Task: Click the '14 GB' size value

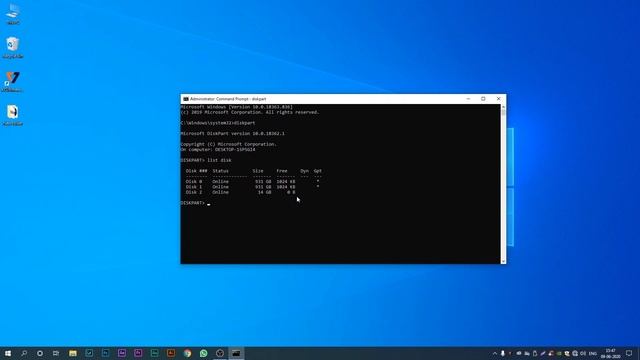Action: 264,192
